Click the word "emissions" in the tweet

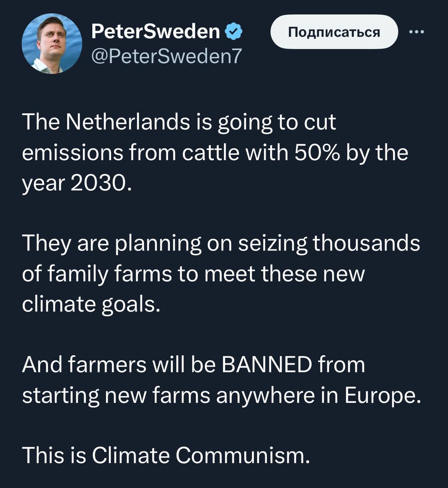pos(73,152)
